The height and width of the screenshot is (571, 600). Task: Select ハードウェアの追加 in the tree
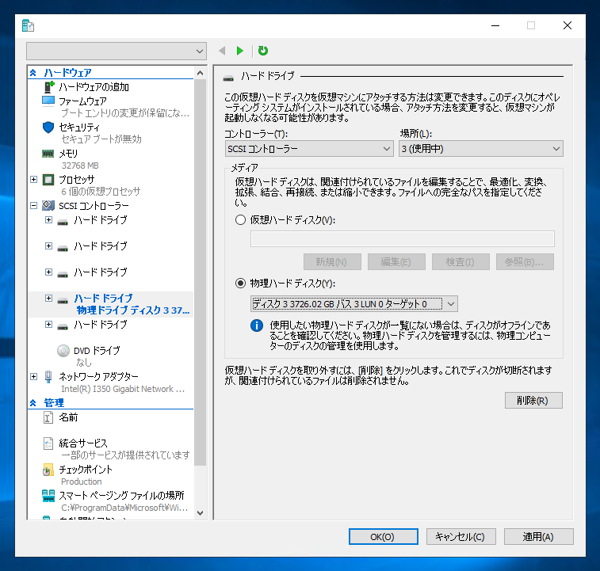pyautogui.click(x=93, y=87)
